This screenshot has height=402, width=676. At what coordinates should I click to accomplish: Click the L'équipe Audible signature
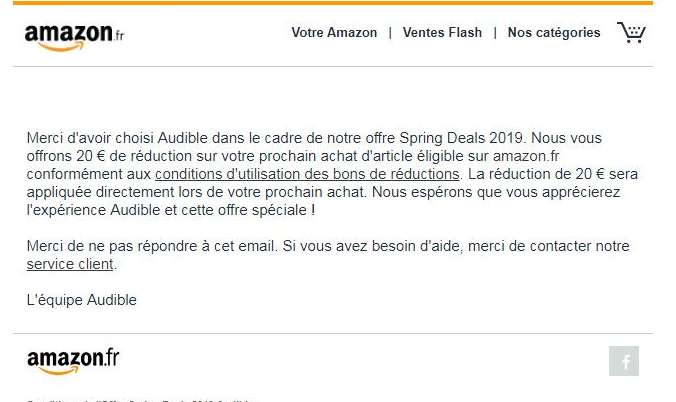[x=81, y=300]
